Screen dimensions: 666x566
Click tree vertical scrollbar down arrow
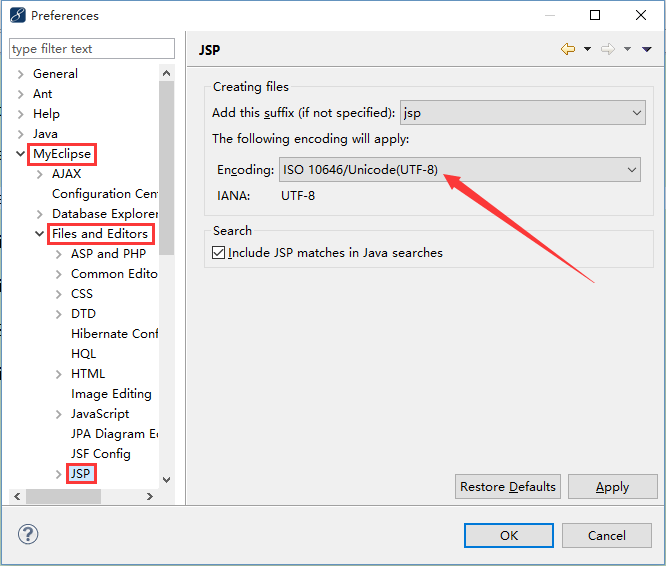(x=166, y=480)
